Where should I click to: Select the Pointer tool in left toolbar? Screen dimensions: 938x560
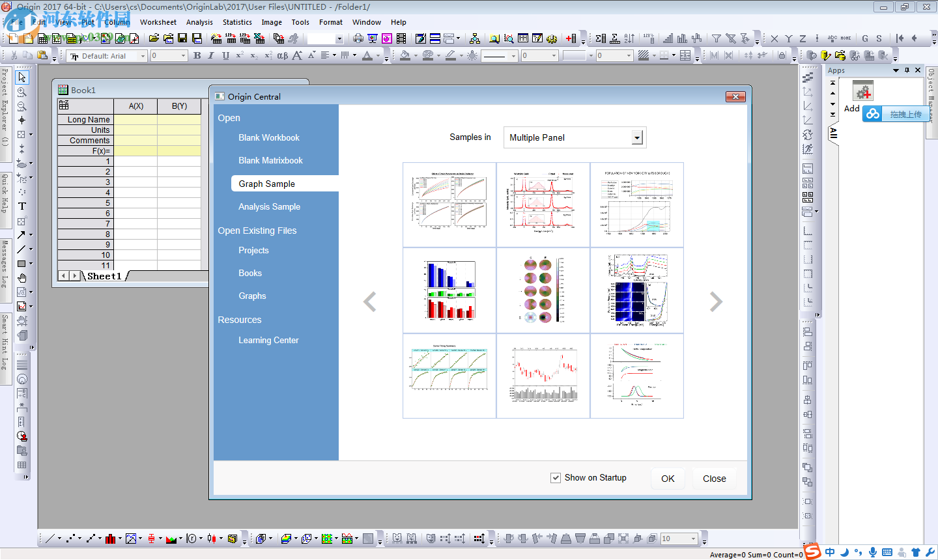click(22, 77)
